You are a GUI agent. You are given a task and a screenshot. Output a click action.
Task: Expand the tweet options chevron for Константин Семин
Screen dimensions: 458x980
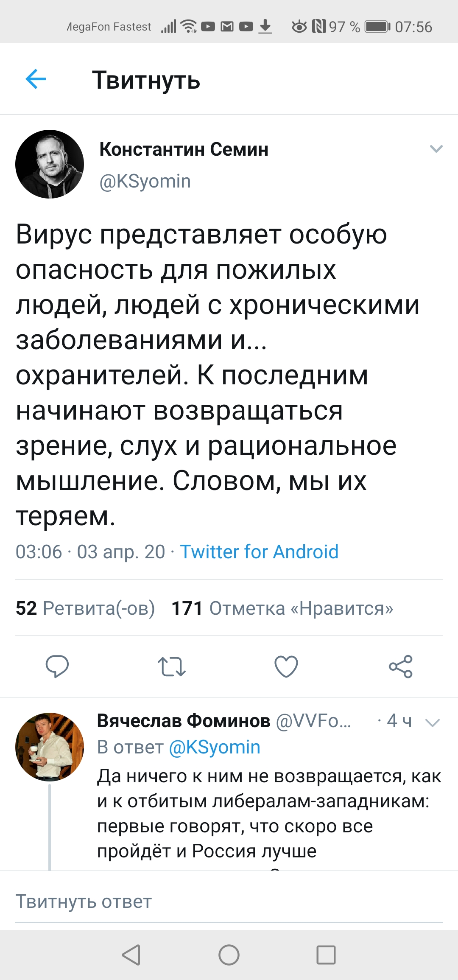click(436, 148)
